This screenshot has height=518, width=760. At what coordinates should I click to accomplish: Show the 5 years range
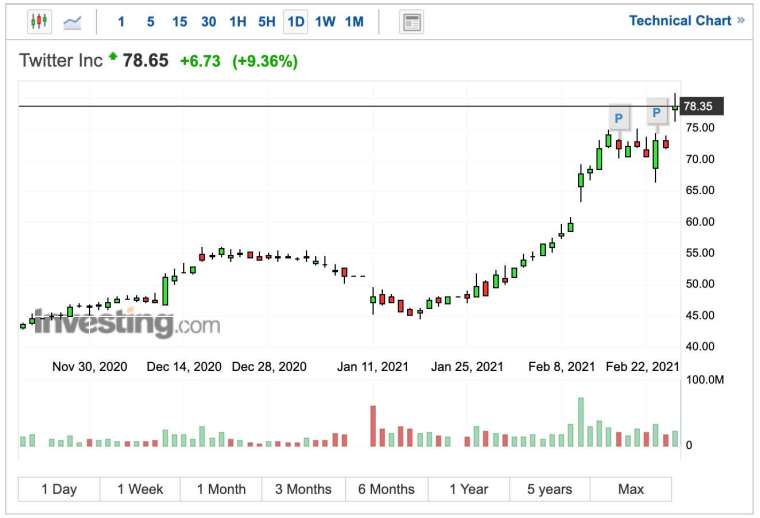(x=550, y=489)
